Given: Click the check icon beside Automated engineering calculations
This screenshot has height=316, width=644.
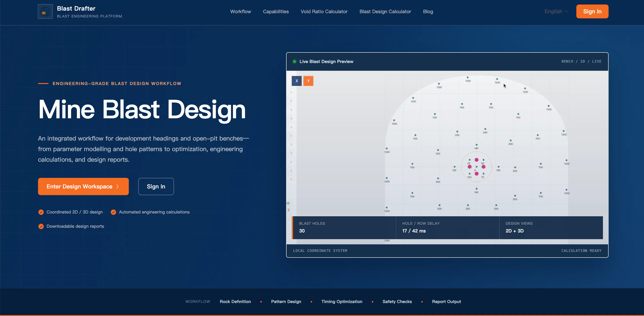Looking at the screenshot, I should point(113,212).
